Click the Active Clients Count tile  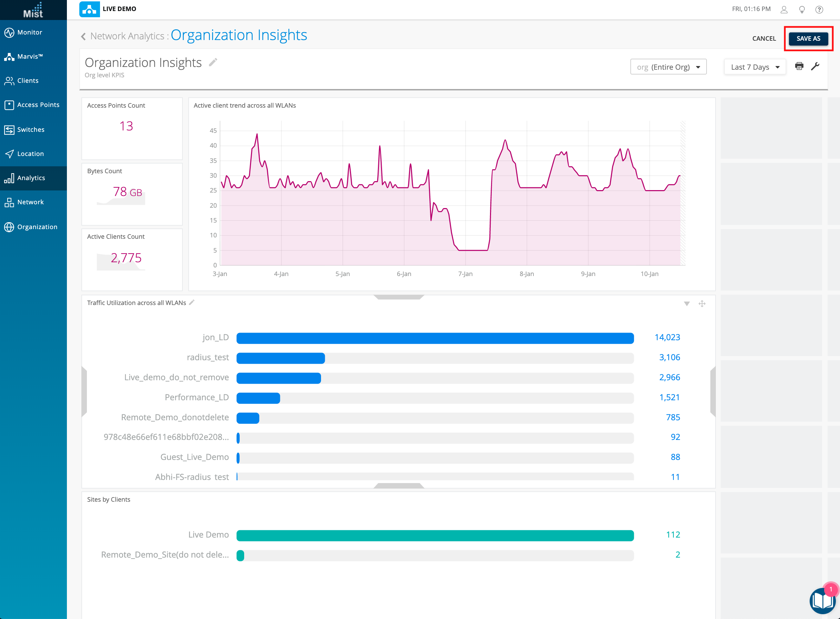(132, 259)
